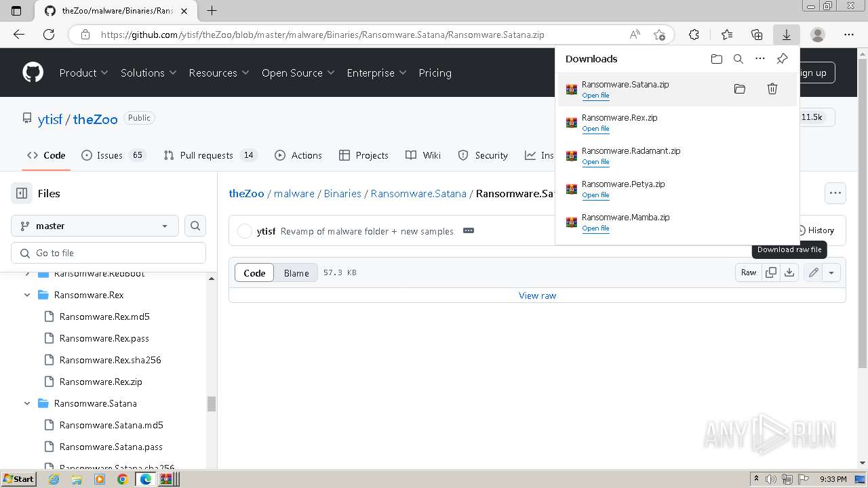Click the GitHub logo icon
The image size is (868, 488).
click(x=33, y=73)
